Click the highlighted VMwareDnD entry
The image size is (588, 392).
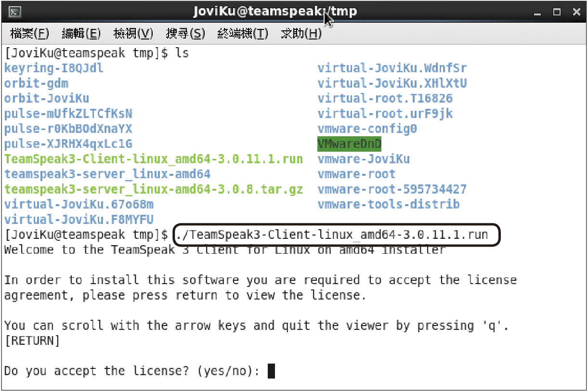coord(349,144)
